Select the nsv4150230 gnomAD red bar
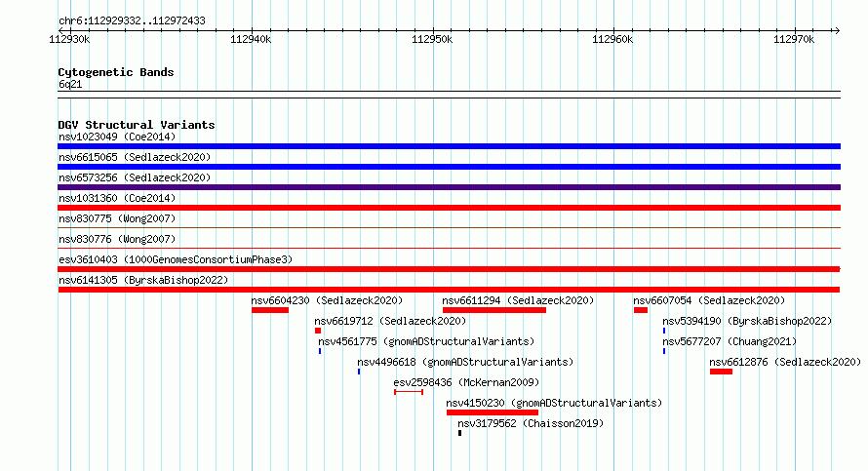Image resolution: width=868 pixels, height=471 pixels. 493,412
